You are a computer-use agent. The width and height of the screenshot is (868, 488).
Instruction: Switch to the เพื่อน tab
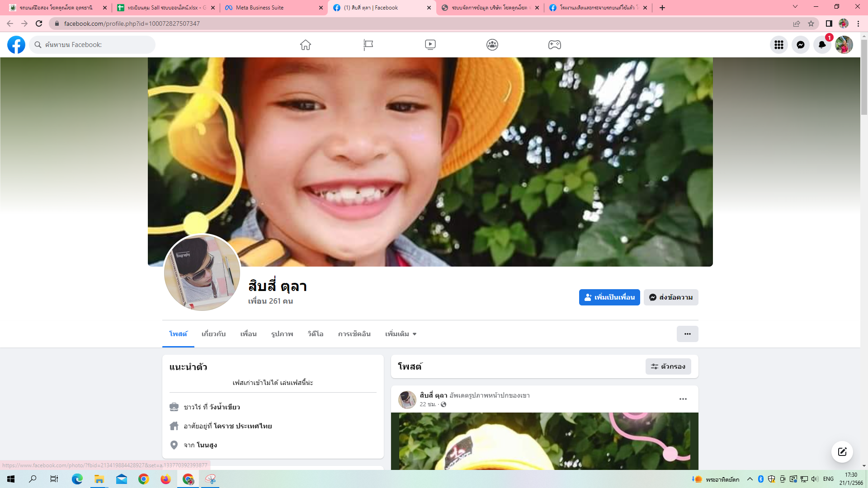(248, 334)
